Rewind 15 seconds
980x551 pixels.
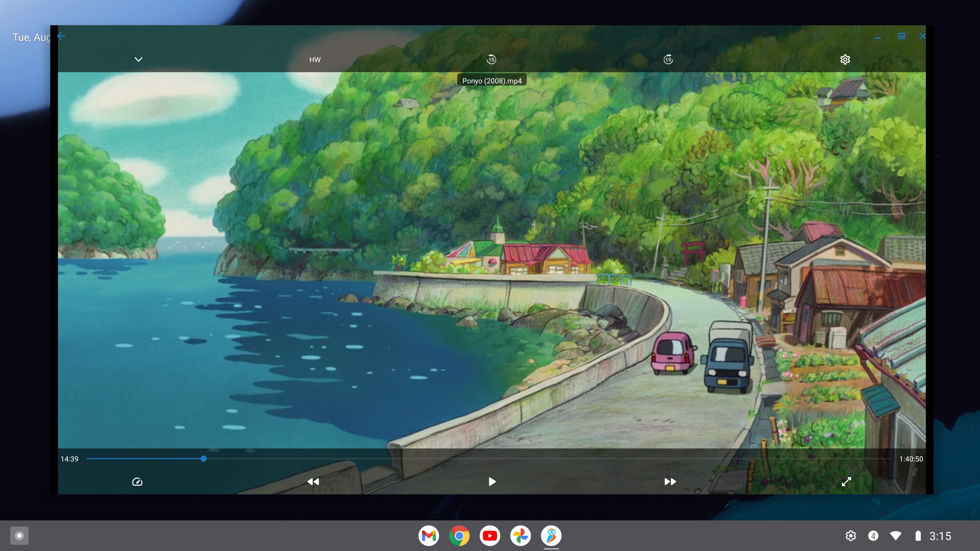(491, 59)
